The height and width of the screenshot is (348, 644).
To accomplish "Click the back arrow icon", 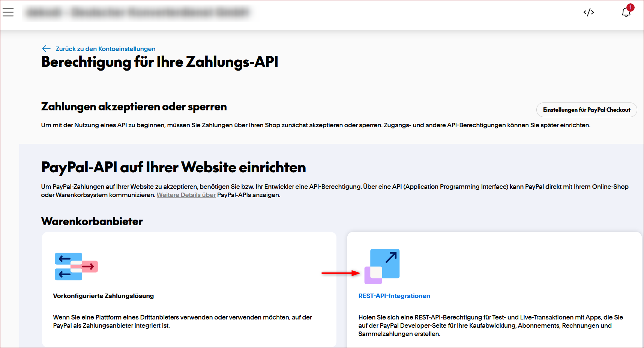I will pyautogui.click(x=46, y=49).
